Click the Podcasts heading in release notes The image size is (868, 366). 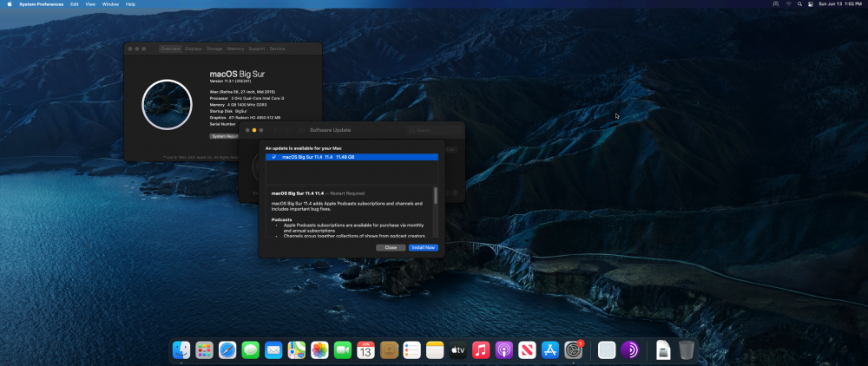point(282,219)
